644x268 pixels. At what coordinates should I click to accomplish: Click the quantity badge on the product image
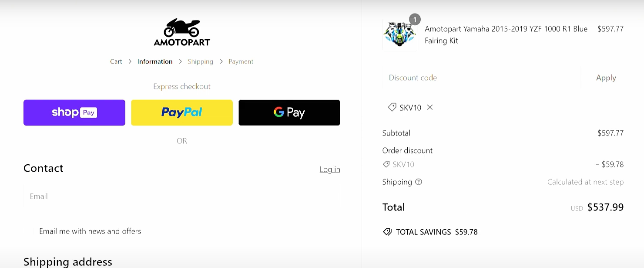pos(415,20)
